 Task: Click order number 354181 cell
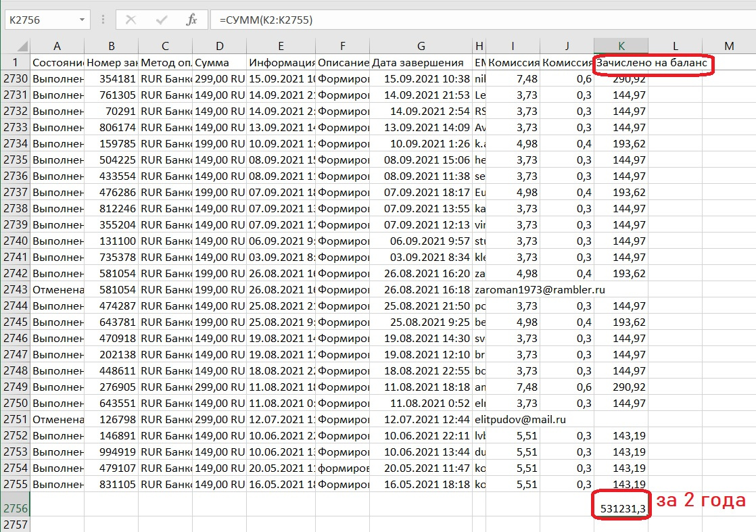pos(111,78)
